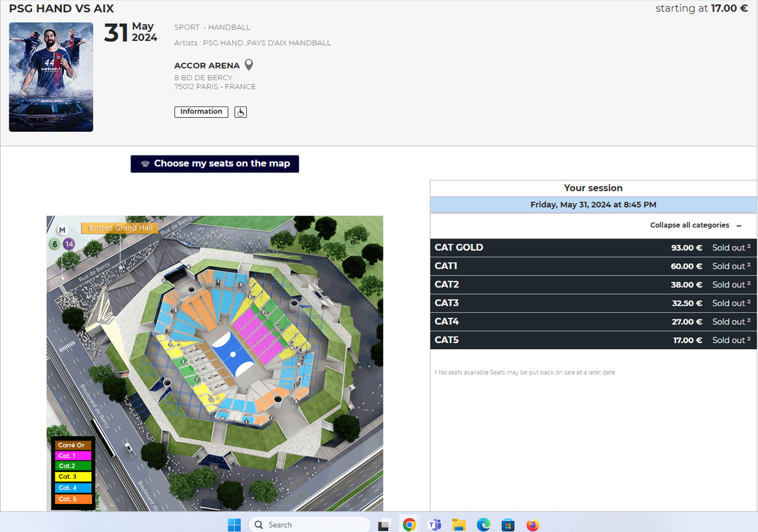Screen dimensions: 758x532
Task: Click Choose my seats on the map
Action: click(x=215, y=164)
